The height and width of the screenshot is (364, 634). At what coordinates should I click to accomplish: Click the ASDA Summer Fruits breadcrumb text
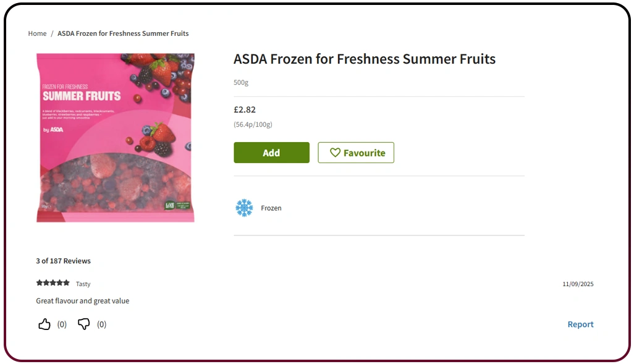[x=123, y=33]
